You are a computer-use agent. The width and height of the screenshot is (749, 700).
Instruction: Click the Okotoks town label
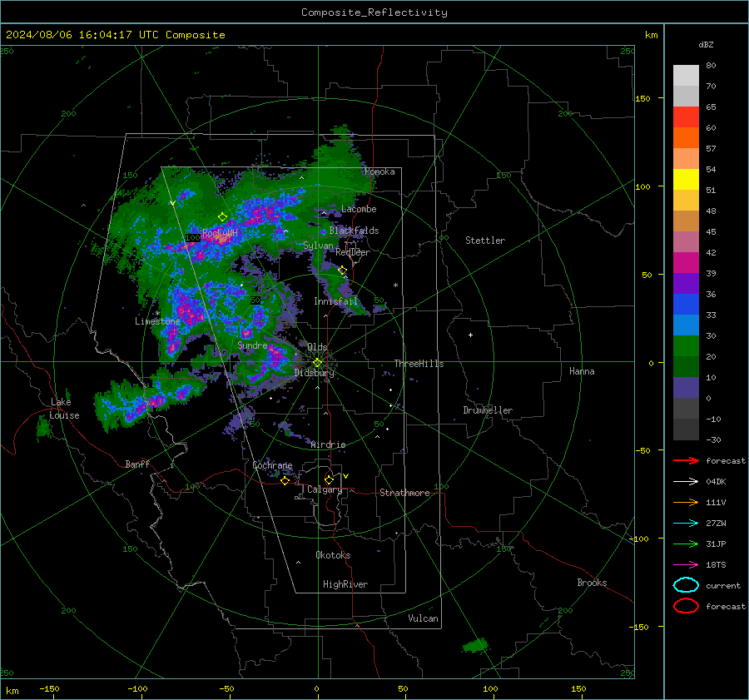[x=333, y=555]
